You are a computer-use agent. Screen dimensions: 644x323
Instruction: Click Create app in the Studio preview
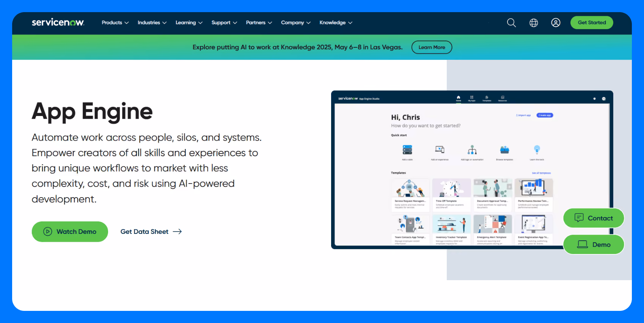click(545, 115)
